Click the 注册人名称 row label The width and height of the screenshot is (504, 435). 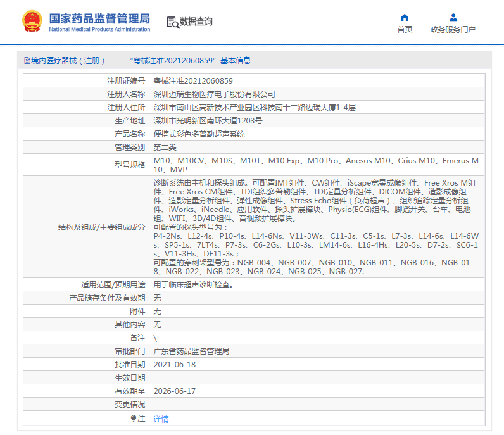pos(126,94)
